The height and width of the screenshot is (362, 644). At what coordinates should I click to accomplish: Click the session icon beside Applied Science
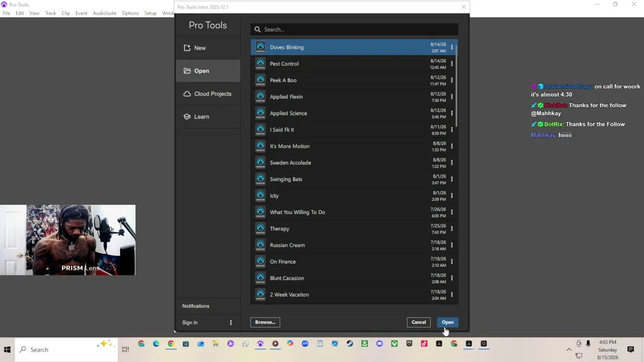click(x=260, y=113)
